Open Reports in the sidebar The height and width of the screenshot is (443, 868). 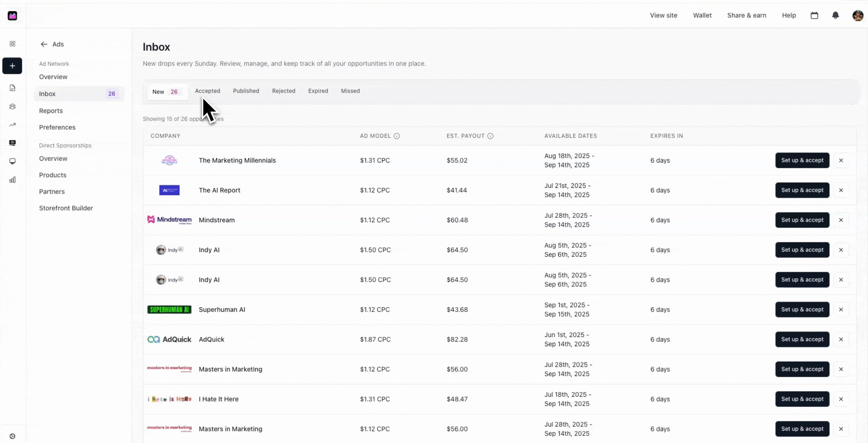51,111
